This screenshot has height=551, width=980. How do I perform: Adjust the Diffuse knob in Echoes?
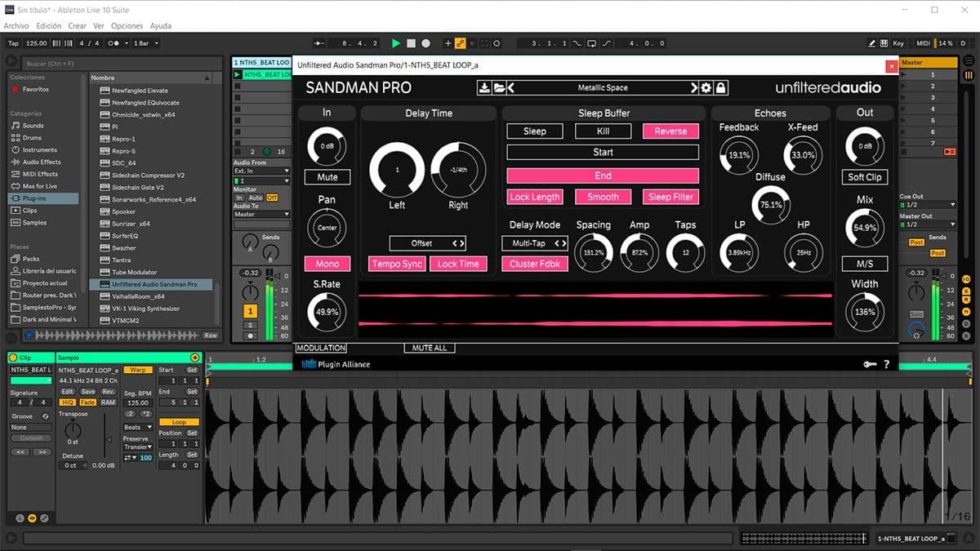click(770, 204)
